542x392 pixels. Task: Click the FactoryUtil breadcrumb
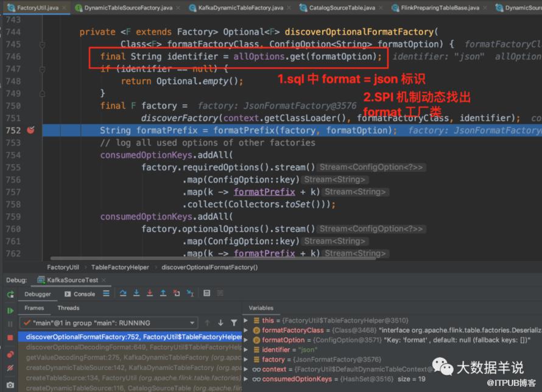point(63,267)
